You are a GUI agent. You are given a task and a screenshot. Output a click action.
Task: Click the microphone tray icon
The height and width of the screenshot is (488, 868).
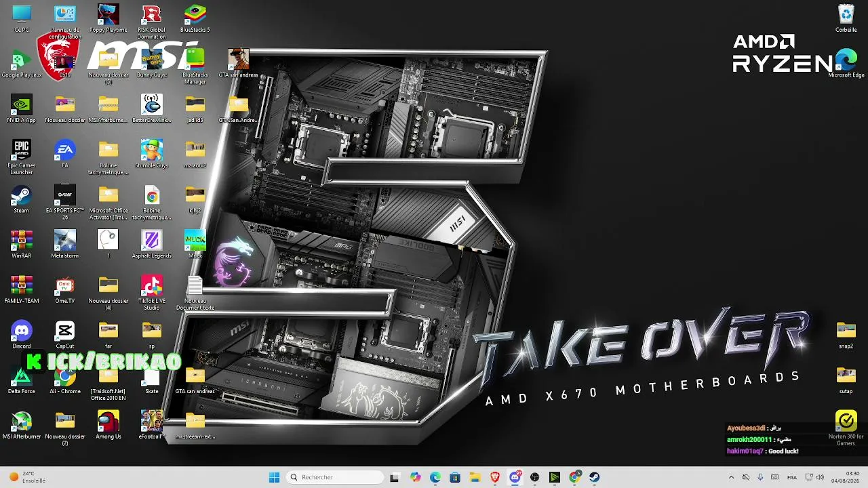[x=760, y=477]
